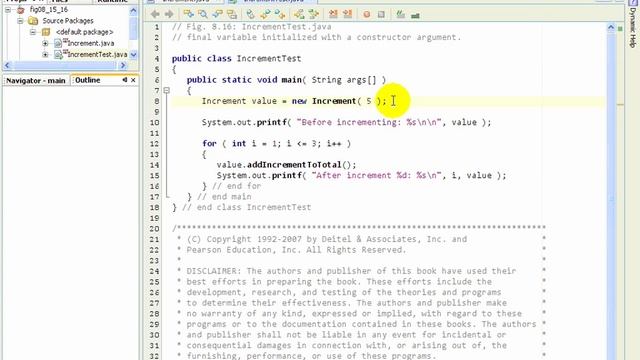This screenshot has height=360, width=640.
Task: Click the green status mark in error stripe
Action: [x=620, y=29]
